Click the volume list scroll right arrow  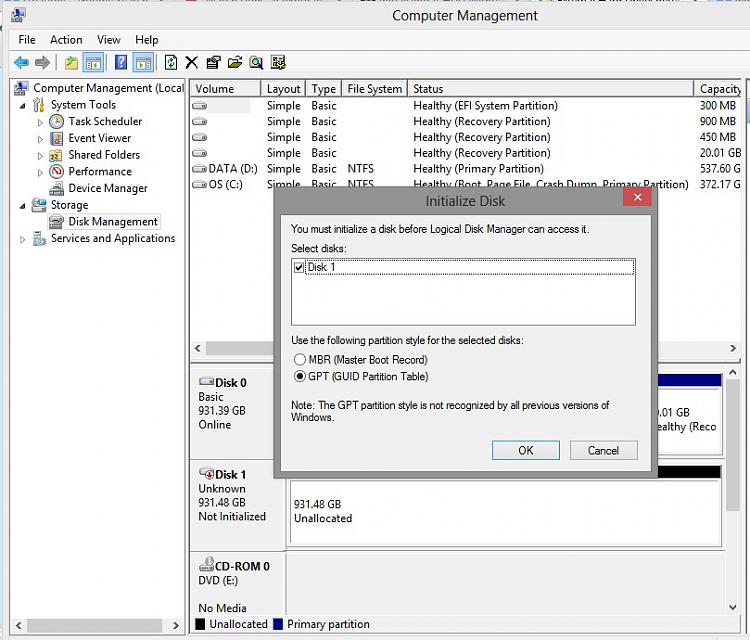point(733,348)
